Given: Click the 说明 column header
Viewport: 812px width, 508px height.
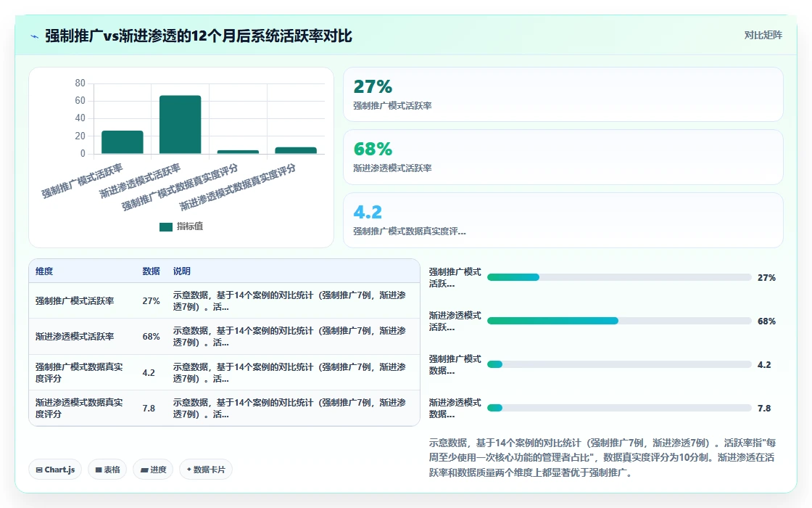Looking at the screenshot, I should click(x=182, y=271).
